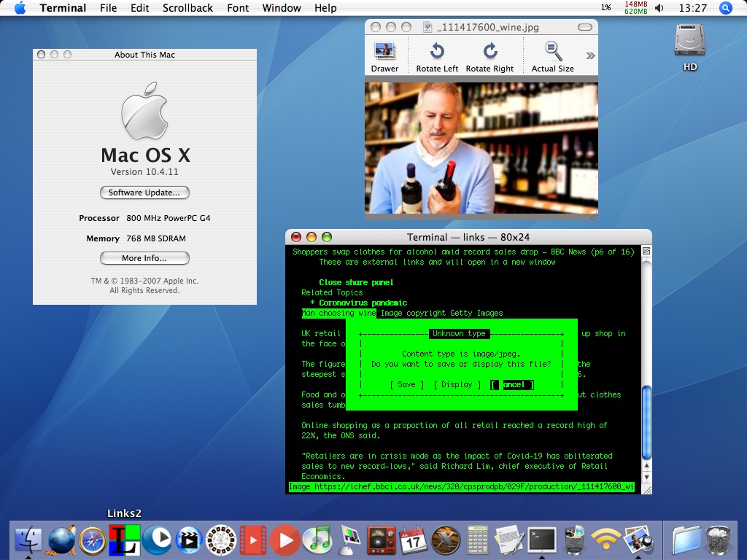Open the Apple menu
The image size is (747, 560).
(x=20, y=7)
